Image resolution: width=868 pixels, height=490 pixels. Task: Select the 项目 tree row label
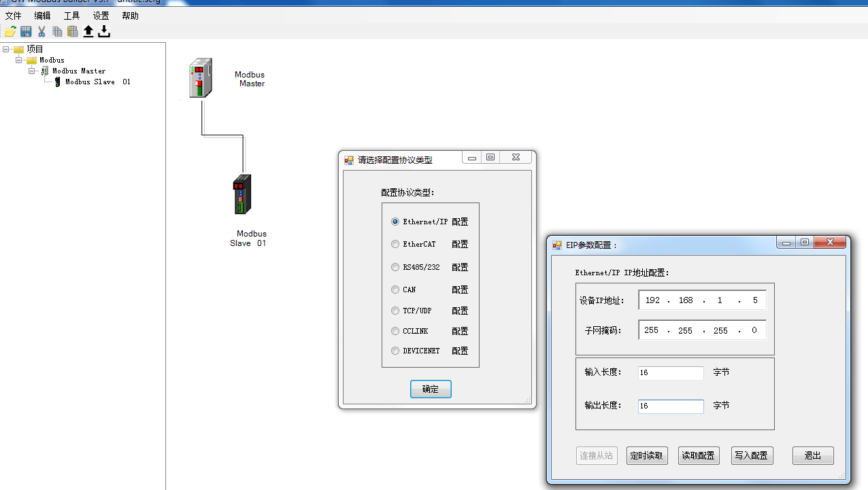35,49
